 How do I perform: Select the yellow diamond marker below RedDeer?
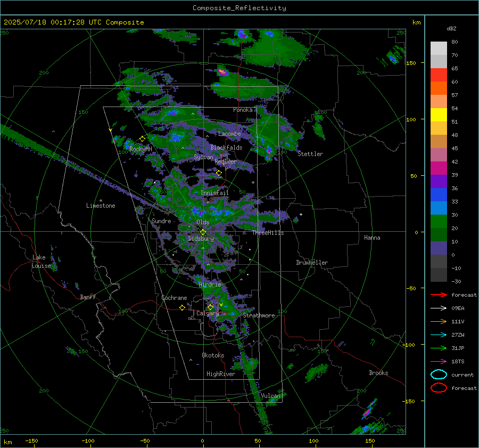[219, 173]
